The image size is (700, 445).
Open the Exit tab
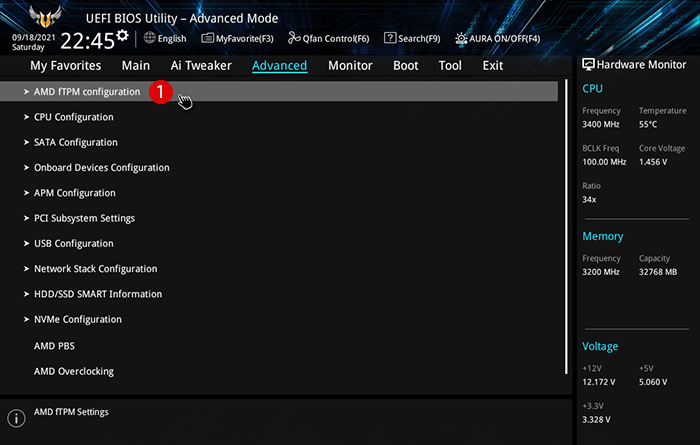[x=492, y=66]
